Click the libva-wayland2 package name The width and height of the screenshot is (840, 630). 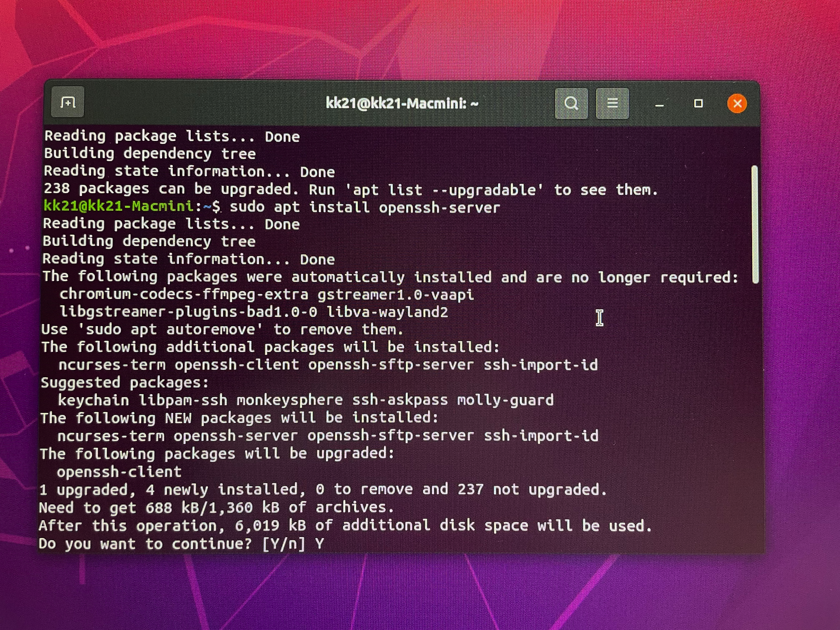(x=387, y=312)
